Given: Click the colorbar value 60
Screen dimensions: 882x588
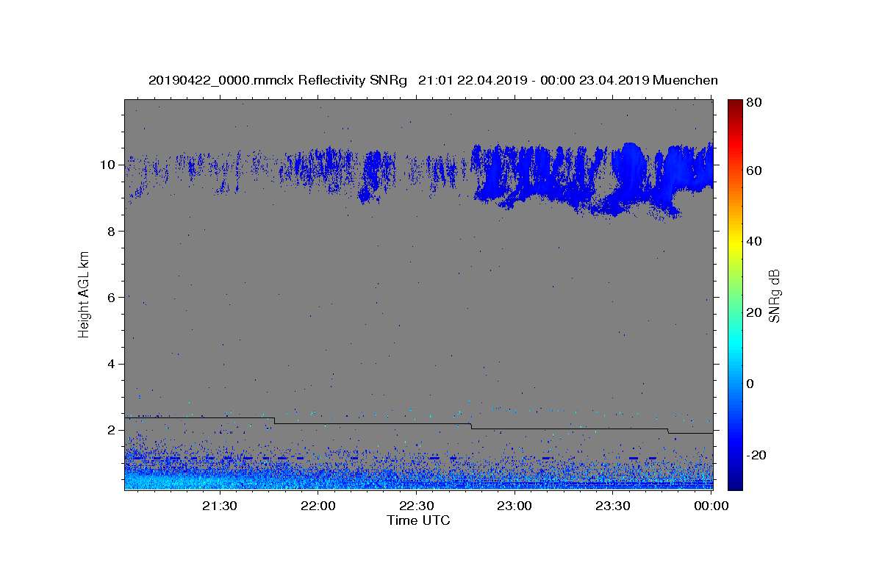Looking at the screenshot, I should tap(754, 171).
